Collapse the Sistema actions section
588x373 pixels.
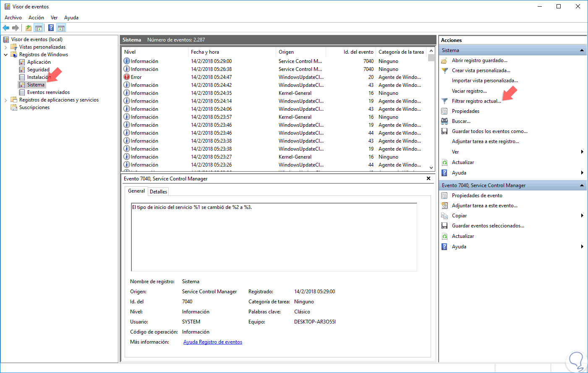(x=582, y=50)
